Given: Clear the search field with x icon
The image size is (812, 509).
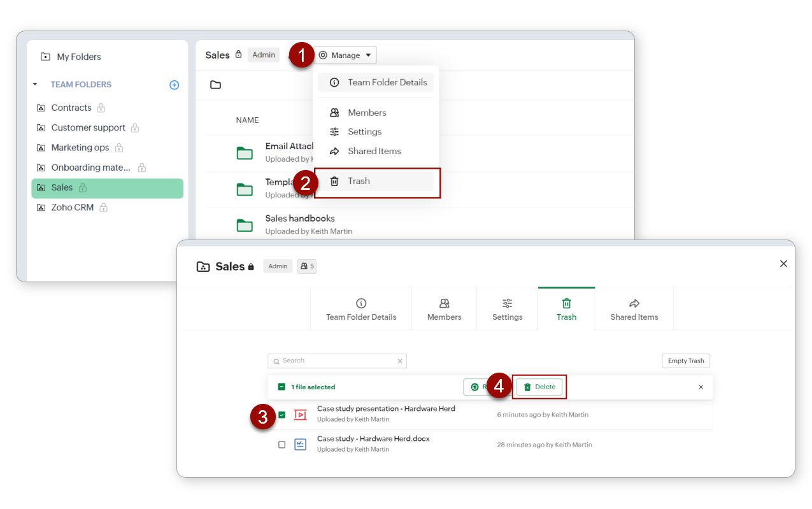Looking at the screenshot, I should pyautogui.click(x=400, y=361).
